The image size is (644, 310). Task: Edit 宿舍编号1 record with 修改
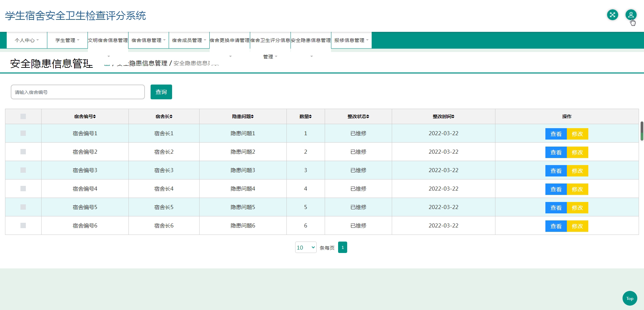pyautogui.click(x=577, y=134)
